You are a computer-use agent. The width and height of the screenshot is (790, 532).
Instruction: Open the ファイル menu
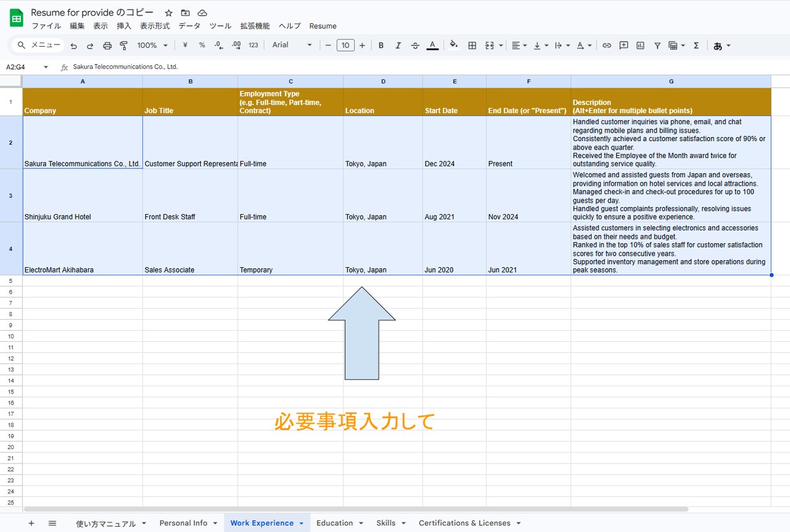tap(47, 26)
